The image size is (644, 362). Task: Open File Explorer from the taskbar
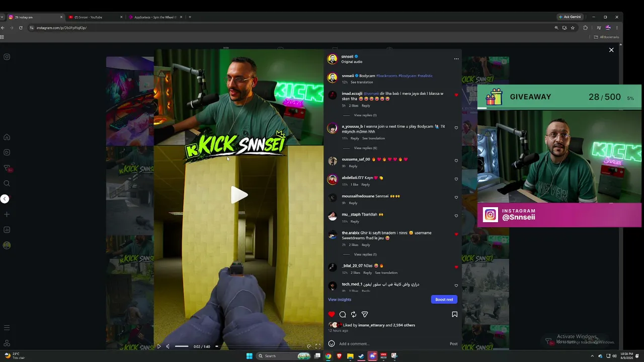click(350, 356)
